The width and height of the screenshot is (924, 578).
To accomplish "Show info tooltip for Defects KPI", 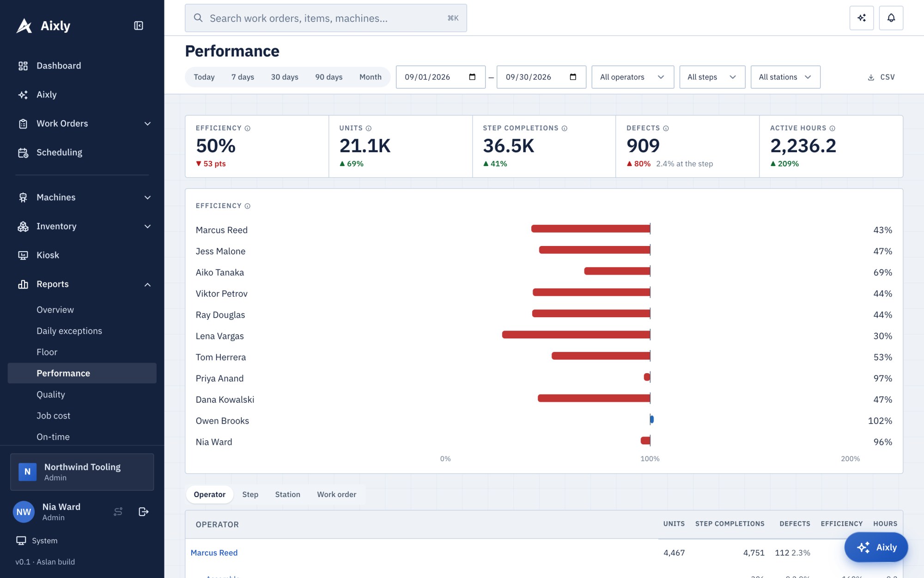I will pos(666,128).
